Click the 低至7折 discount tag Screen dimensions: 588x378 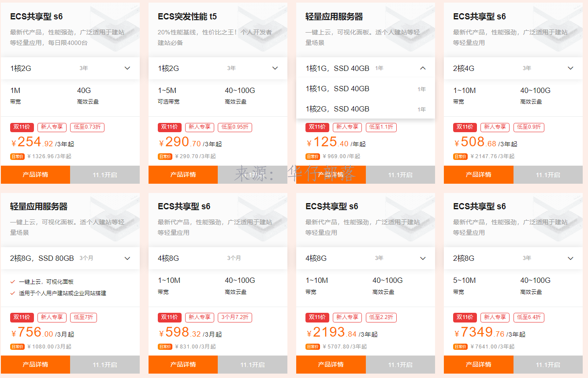point(83,317)
